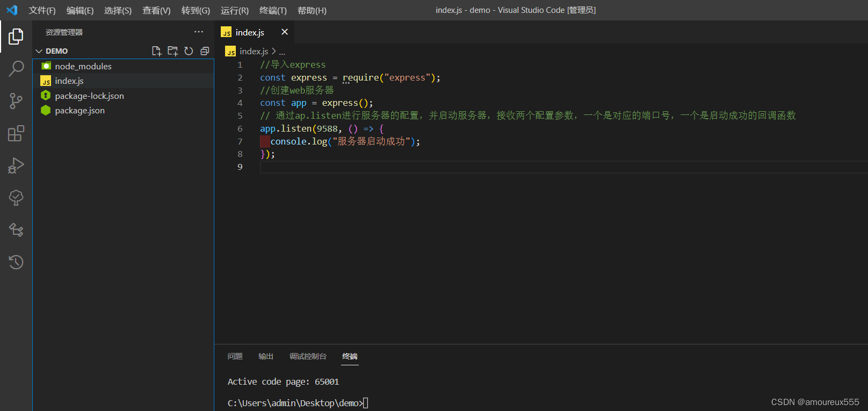The image size is (868, 411).
Task: Click the New Folder icon in explorer
Action: (x=172, y=51)
